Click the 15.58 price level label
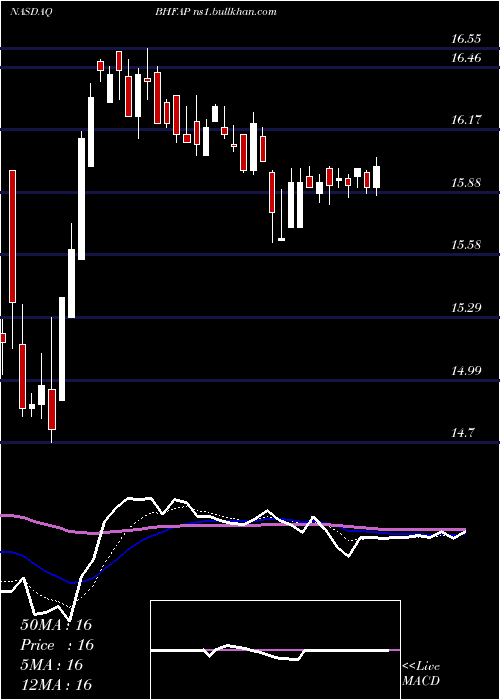Viewport: 500px width, 700px height. pos(466,245)
